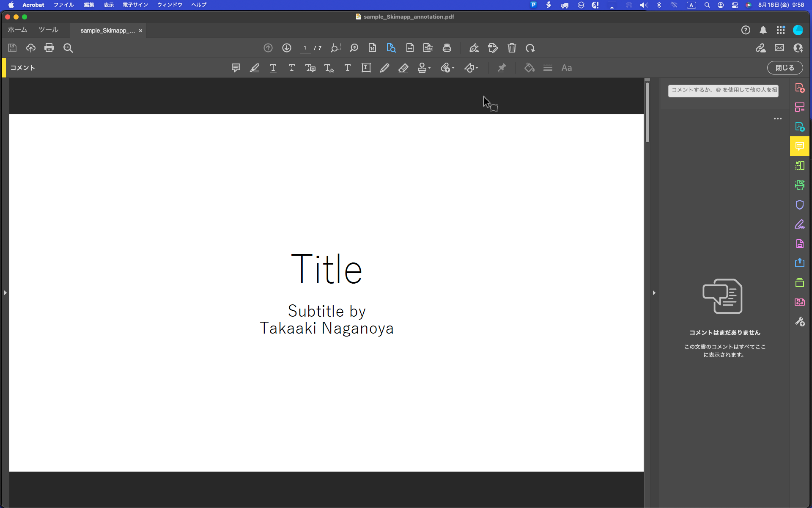This screenshot has width=812, height=508.
Task: Rotate the page view
Action: tap(530, 48)
